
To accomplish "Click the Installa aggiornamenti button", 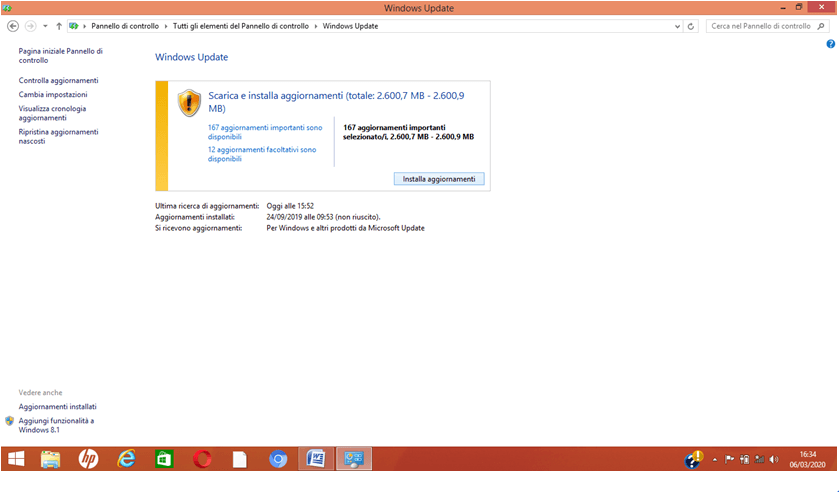I will point(439,179).
